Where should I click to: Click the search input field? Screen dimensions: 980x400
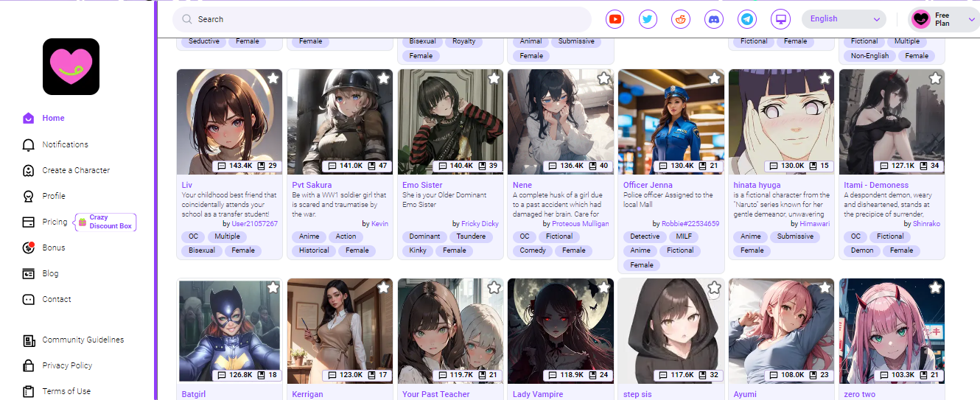click(382, 19)
